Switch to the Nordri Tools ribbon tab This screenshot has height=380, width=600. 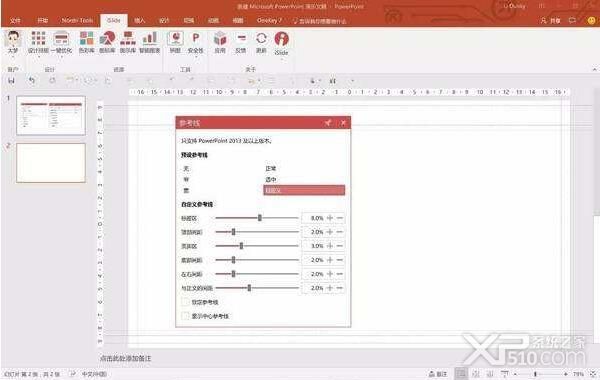point(77,20)
